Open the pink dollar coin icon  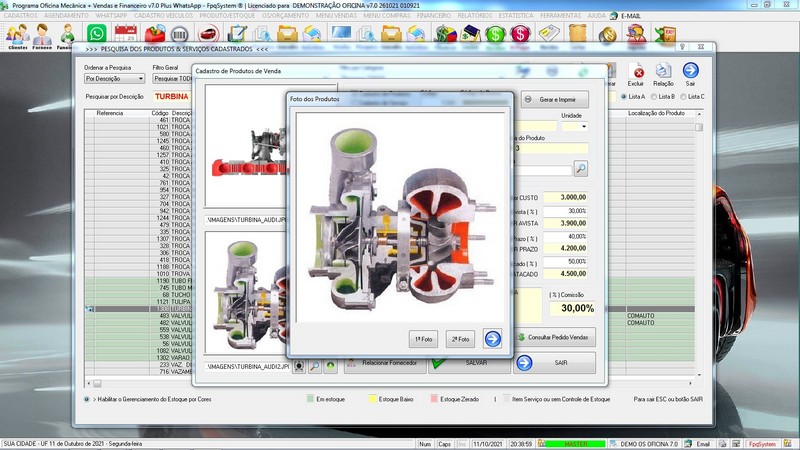(520, 34)
